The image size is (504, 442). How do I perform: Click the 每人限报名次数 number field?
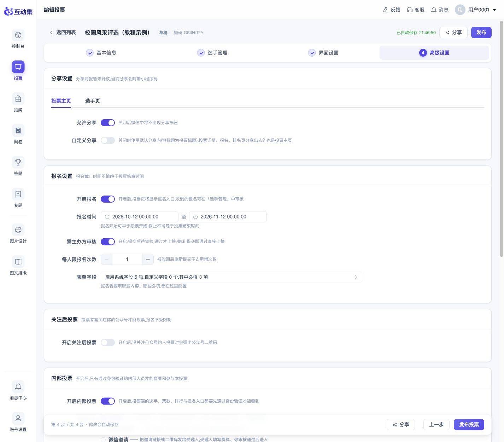(x=127, y=259)
